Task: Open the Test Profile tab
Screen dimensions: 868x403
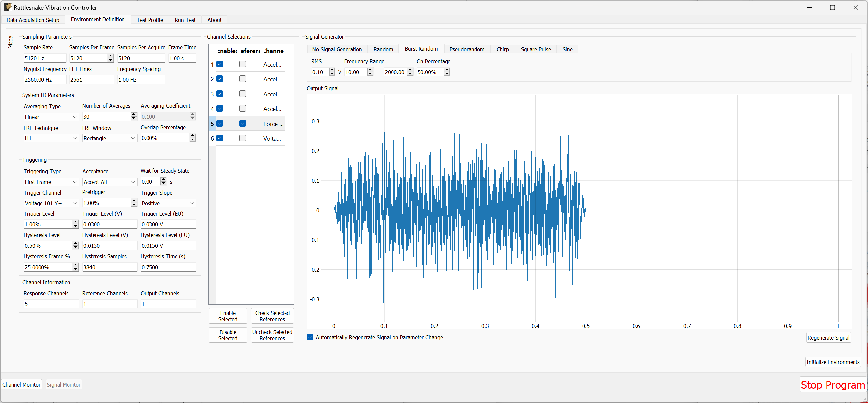Action: 149,20
